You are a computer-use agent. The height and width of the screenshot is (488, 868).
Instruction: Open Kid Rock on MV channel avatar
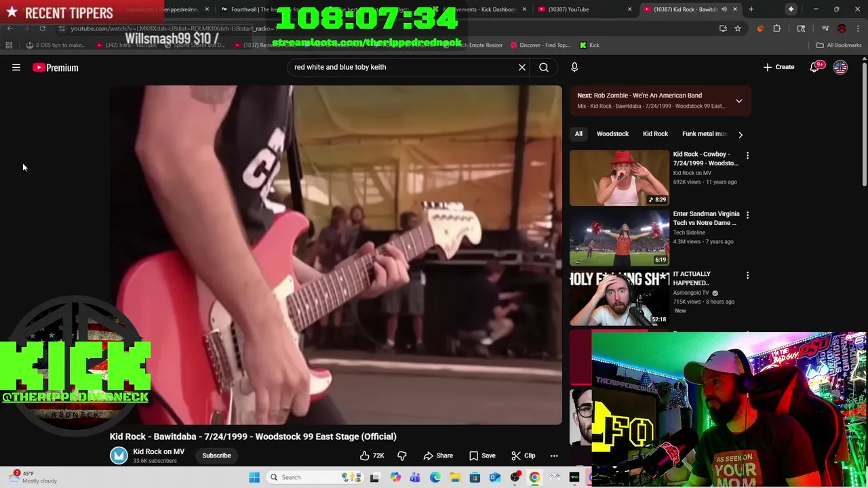tap(119, 455)
